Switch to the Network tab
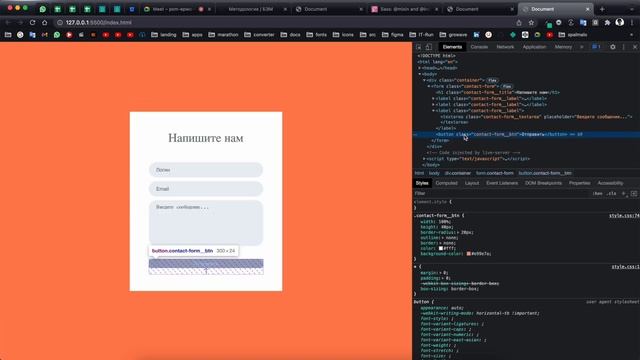The image size is (640, 360). (x=505, y=47)
